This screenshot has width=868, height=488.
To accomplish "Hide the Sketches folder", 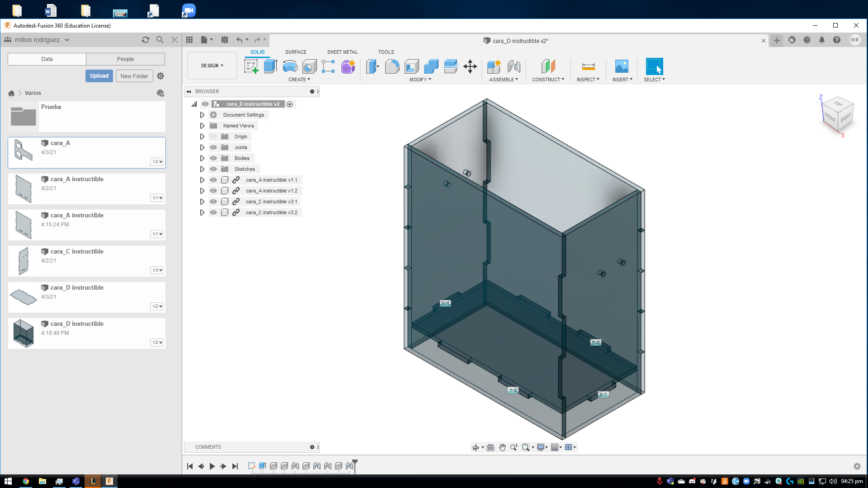I will coord(213,169).
